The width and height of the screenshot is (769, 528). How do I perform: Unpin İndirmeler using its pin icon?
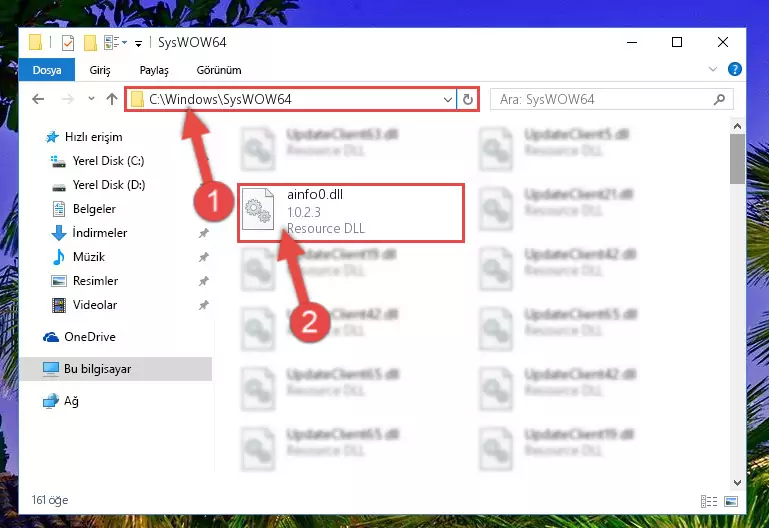204,233
